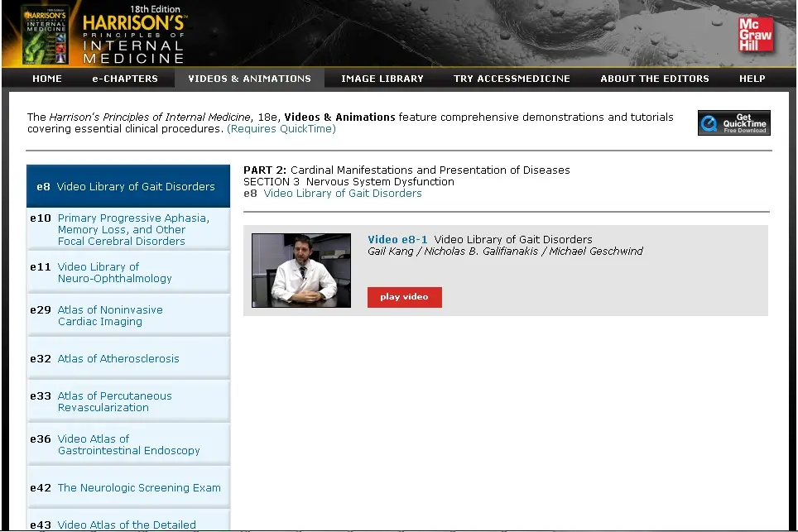This screenshot has height=532, width=798.
Task: Click the Harrison's book cover image
Action: 46,35
